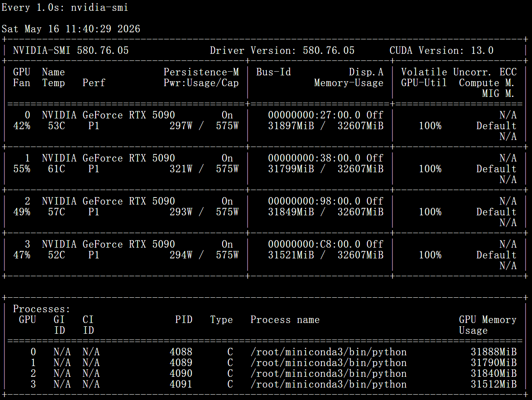Viewport: 532px width, 400px height.
Task: Select GPU 2 temperature "57C"
Action: 56,212
